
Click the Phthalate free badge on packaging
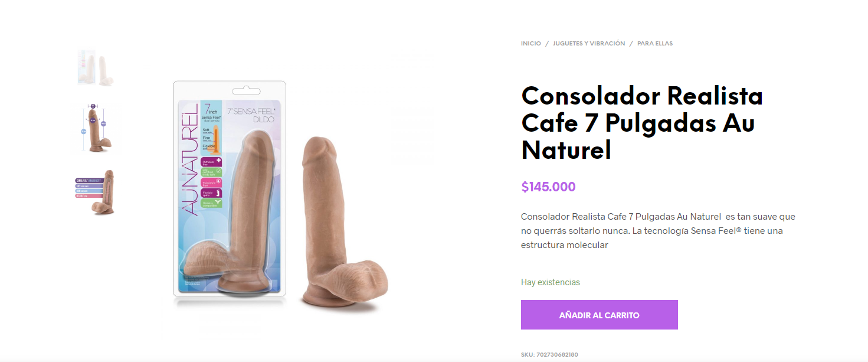tap(212, 161)
